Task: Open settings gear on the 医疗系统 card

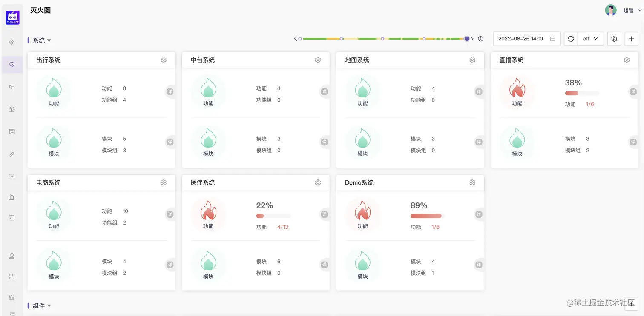Action: coord(318,182)
